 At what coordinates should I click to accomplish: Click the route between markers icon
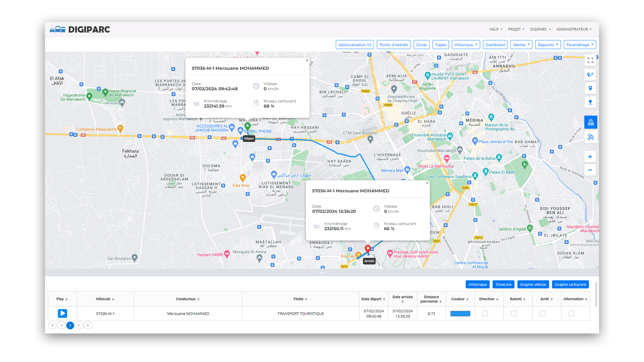[x=590, y=74]
